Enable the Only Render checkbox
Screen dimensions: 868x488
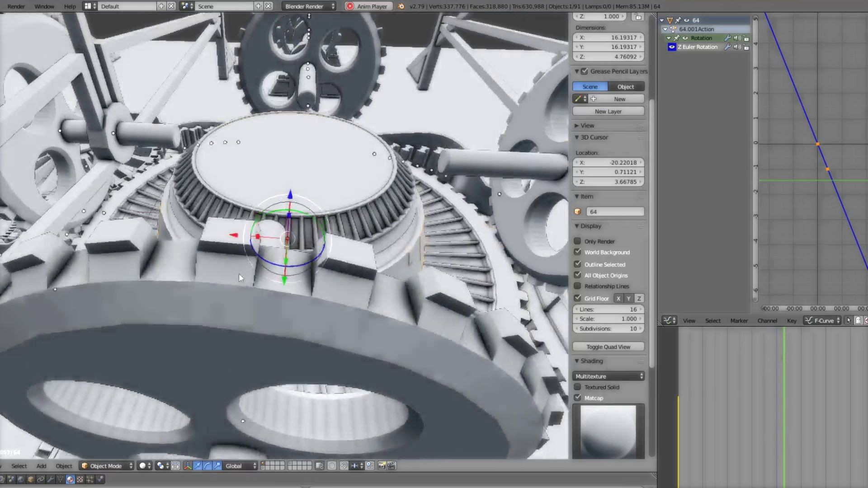(x=578, y=241)
